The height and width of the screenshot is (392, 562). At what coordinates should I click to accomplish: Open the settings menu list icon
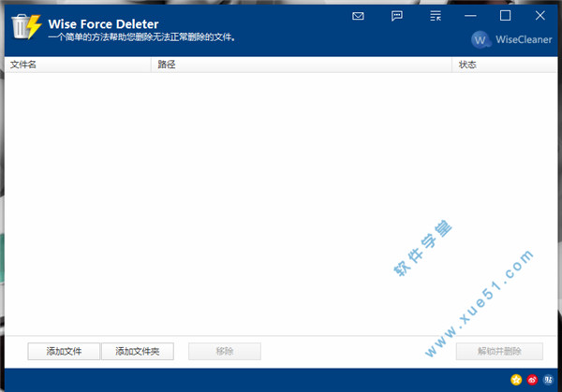point(436,16)
